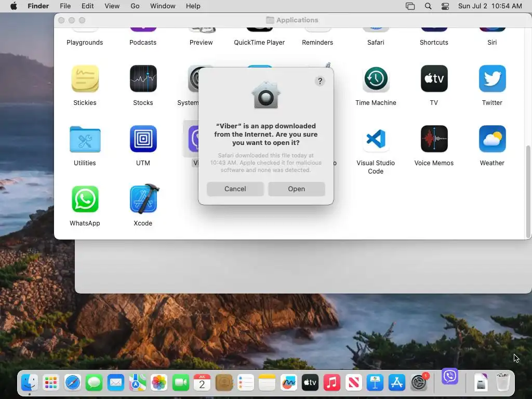Select the Visual Studio Code icon

click(x=376, y=139)
